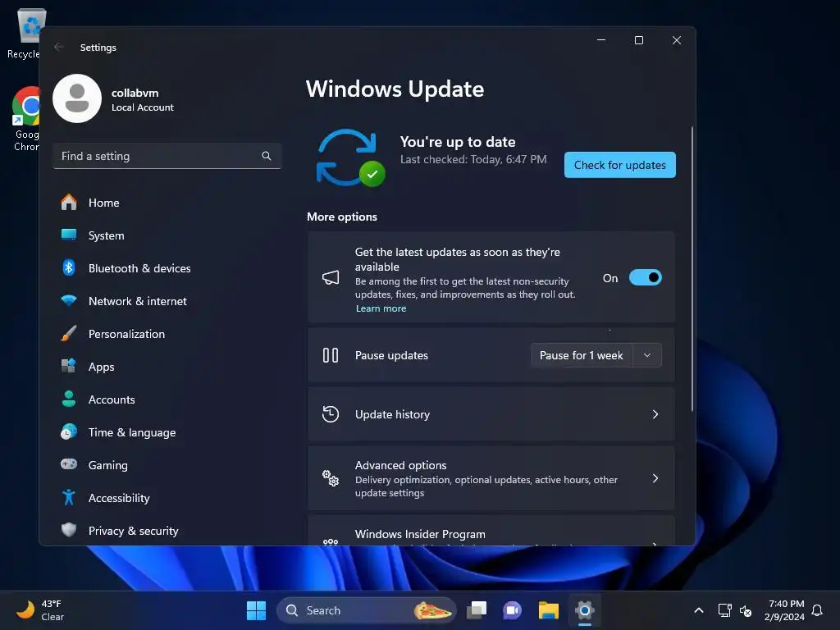The height and width of the screenshot is (630, 840).
Task: Turn off Get the latest updates toggle
Action: (x=645, y=277)
